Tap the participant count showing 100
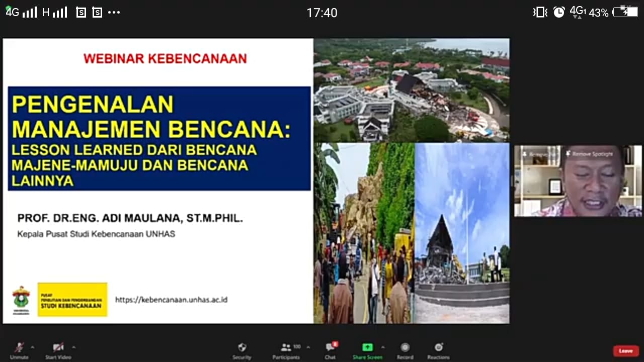The height and width of the screenshot is (362, 644). pos(296,346)
